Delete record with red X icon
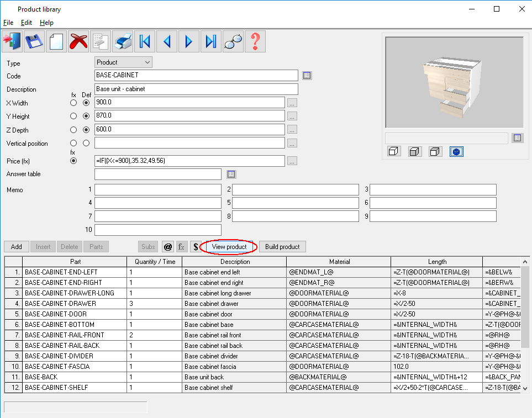Image resolution: width=532 pixels, height=418 pixels. pyautogui.click(x=78, y=41)
